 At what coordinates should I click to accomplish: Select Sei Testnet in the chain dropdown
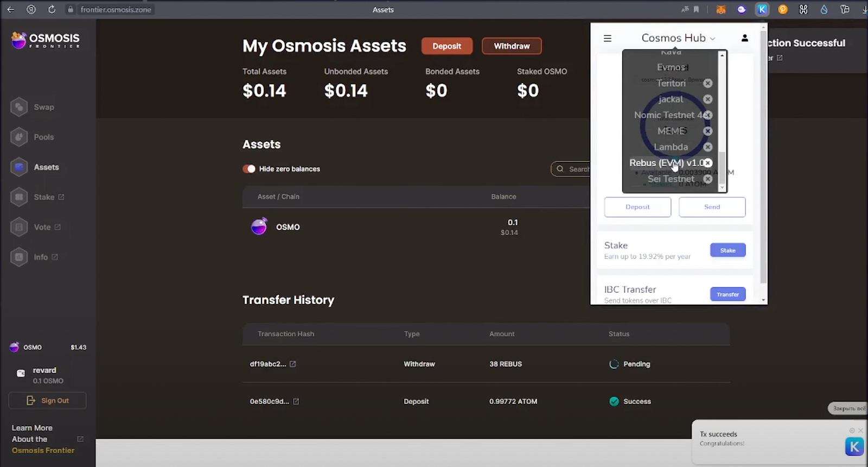(671, 179)
